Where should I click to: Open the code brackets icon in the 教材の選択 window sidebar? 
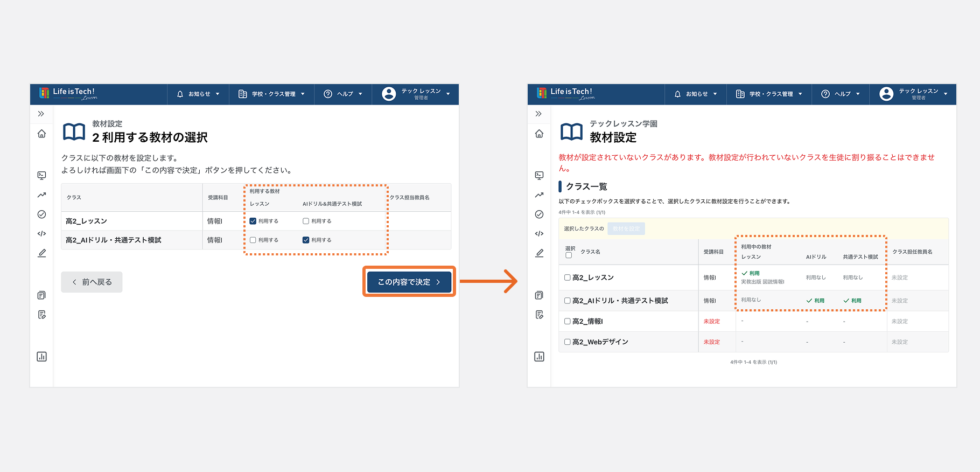click(41, 234)
